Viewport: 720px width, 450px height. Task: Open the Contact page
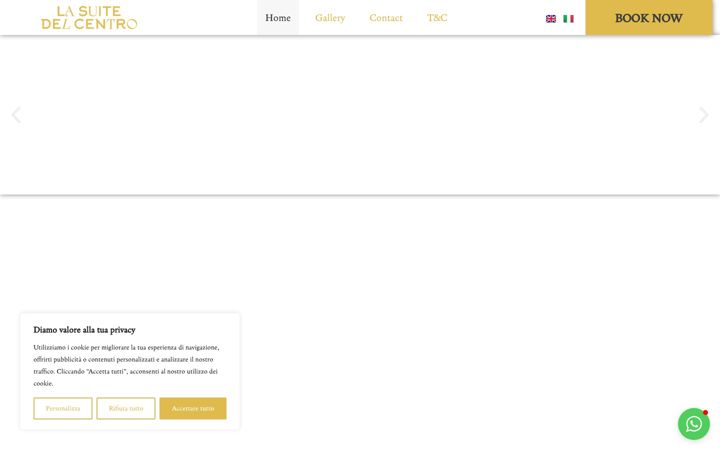coord(386,17)
